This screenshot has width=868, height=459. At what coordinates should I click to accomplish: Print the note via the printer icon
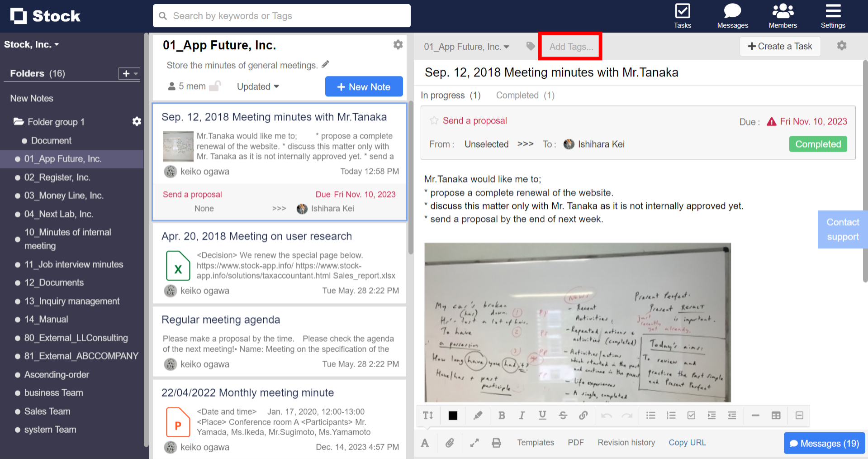point(496,443)
